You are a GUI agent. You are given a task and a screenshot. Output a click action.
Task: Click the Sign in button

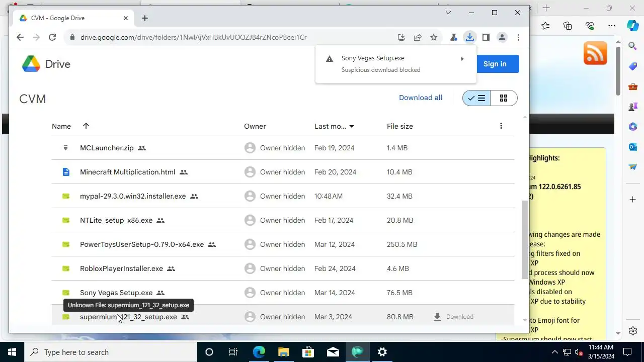pos(495,64)
